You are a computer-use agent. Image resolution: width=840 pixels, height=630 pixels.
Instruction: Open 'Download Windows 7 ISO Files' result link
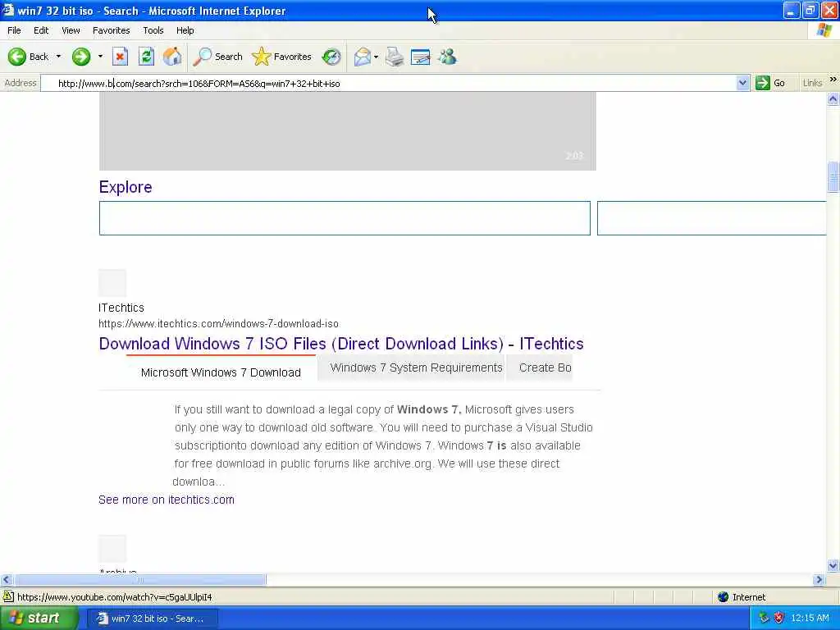click(x=341, y=344)
